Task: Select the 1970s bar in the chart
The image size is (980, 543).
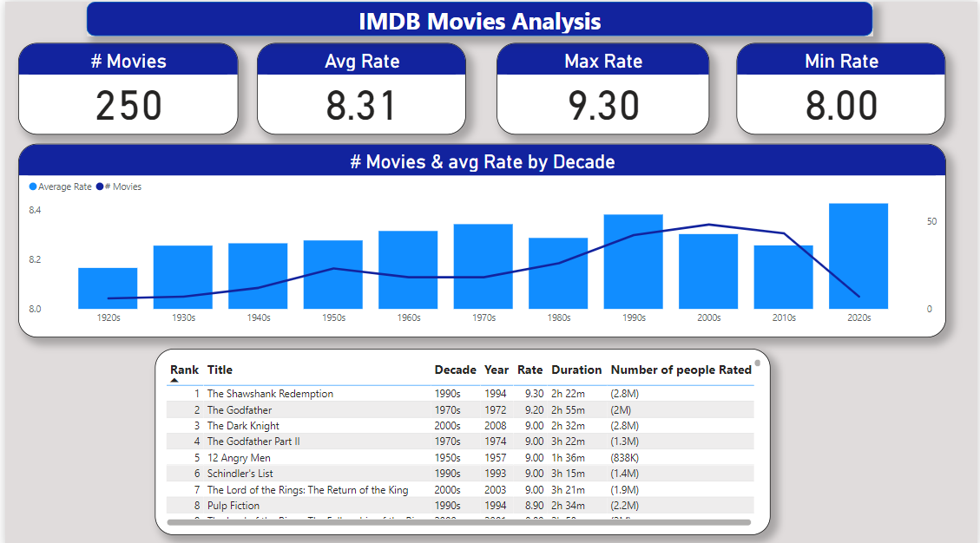Action: tap(483, 266)
